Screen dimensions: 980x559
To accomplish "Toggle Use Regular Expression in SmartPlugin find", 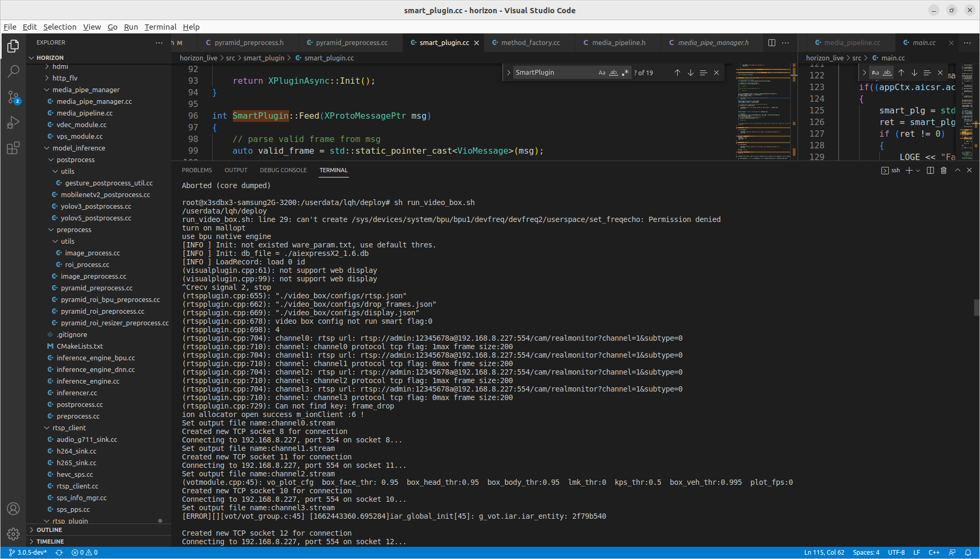I will pos(625,73).
